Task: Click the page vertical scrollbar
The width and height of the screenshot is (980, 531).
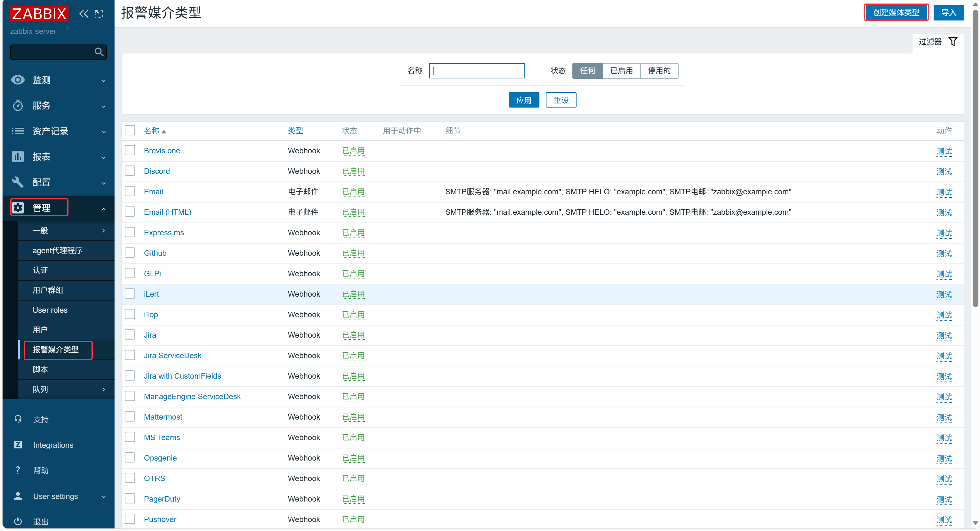Action: [x=975, y=158]
